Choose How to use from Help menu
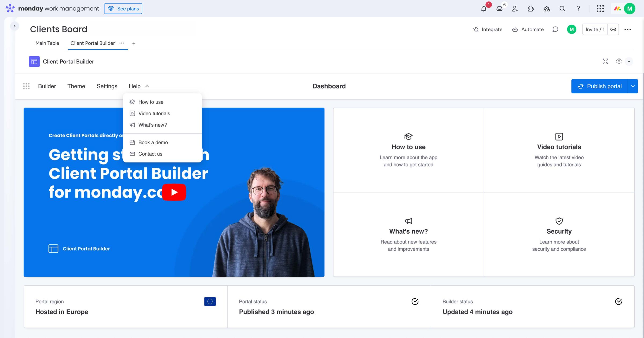The width and height of the screenshot is (644, 338). [x=162, y=102]
